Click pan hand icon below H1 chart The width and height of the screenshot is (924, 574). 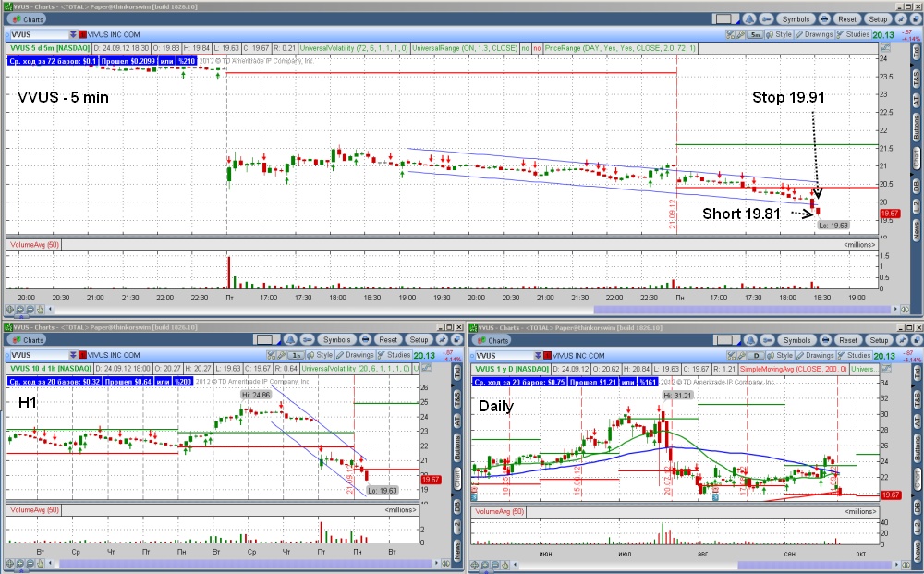click(x=39, y=564)
